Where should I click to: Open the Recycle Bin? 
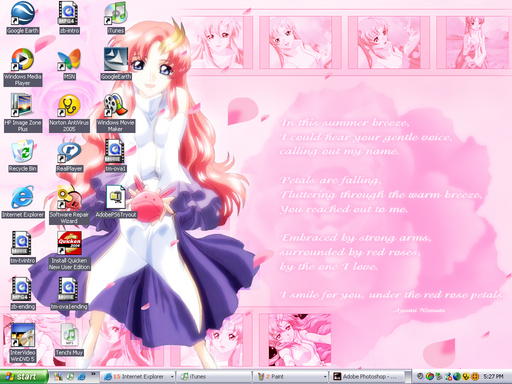(22, 156)
